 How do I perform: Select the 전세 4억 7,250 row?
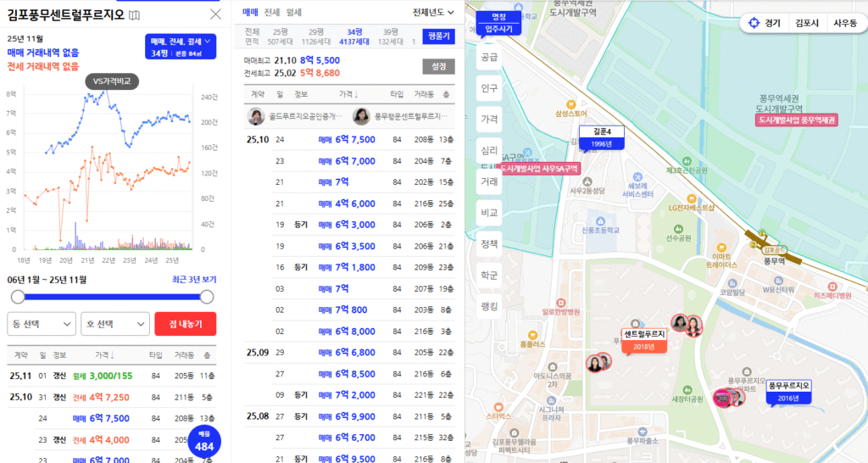point(112,397)
